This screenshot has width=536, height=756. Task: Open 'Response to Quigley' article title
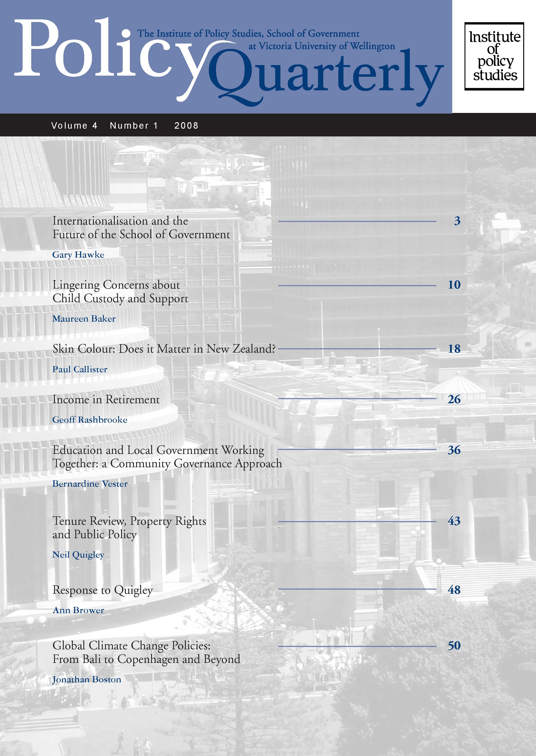103,590
